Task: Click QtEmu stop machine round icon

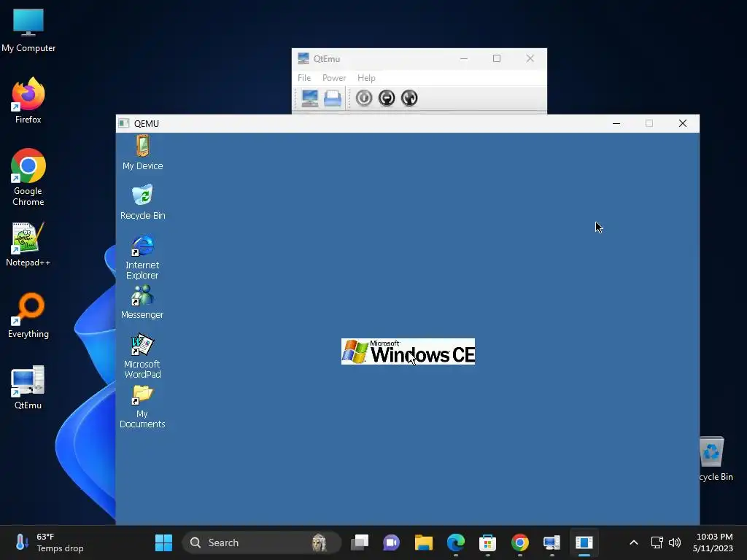Action: click(387, 98)
